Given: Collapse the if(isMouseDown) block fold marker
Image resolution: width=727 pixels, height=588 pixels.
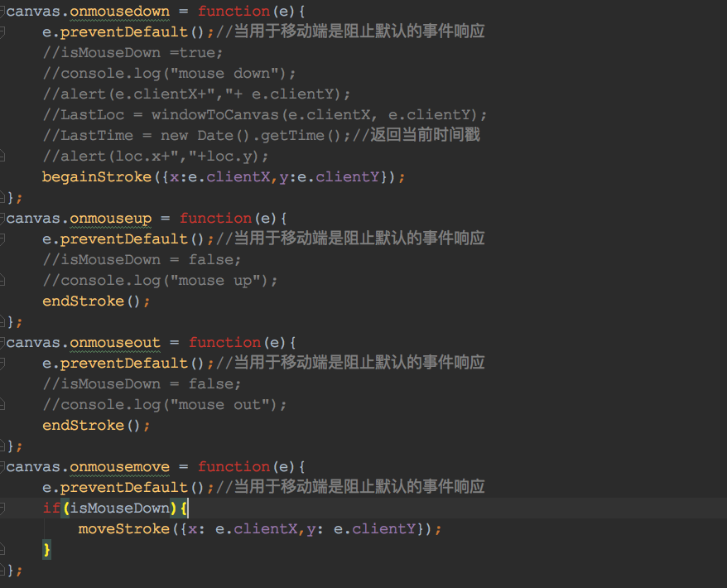Looking at the screenshot, I should point(2,508).
